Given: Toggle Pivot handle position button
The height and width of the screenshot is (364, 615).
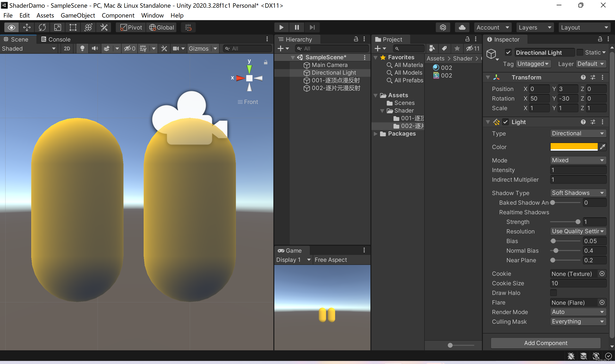Looking at the screenshot, I should [x=131, y=27].
